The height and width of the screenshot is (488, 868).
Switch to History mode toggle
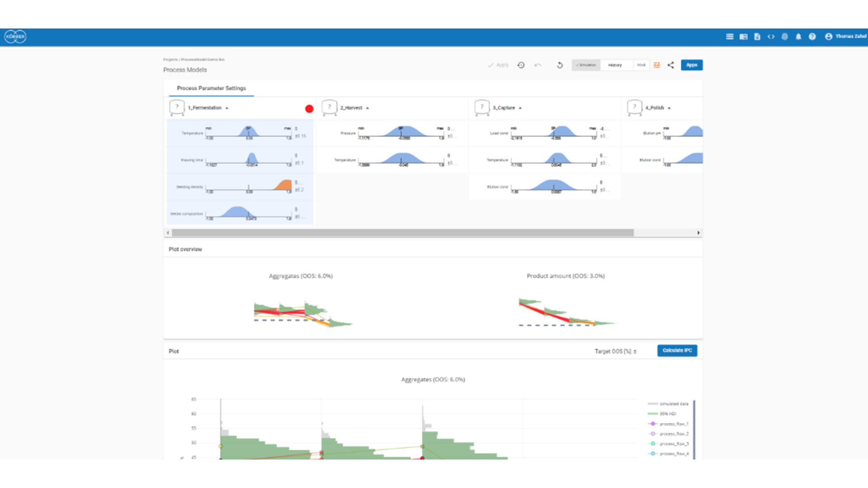point(615,65)
